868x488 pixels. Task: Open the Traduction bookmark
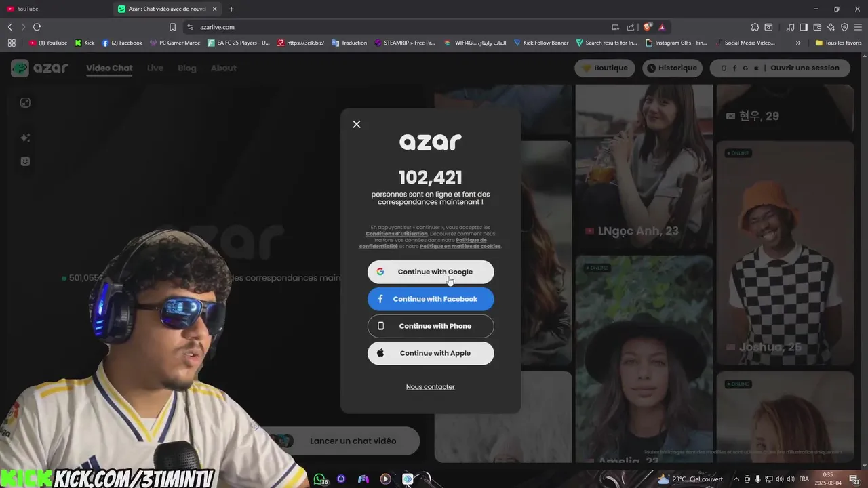coord(349,43)
